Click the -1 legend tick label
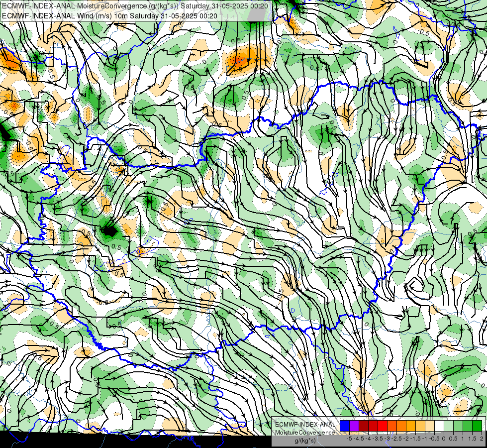The width and height of the screenshot is (487, 448). click(x=425, y=439)
